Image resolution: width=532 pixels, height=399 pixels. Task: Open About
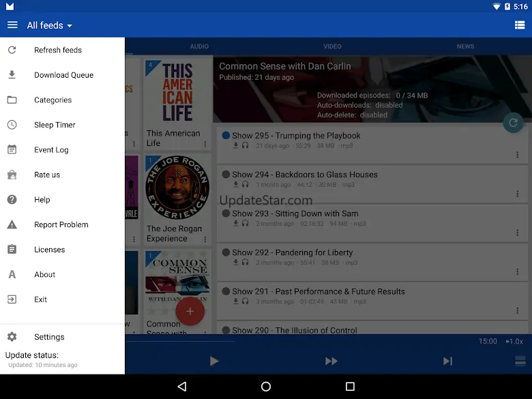[63, 274]
